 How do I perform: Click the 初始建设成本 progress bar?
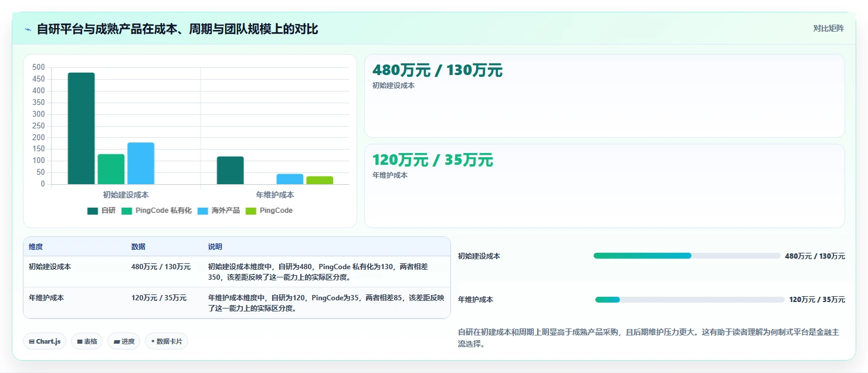pyautogui.click(x=687, y=256)
